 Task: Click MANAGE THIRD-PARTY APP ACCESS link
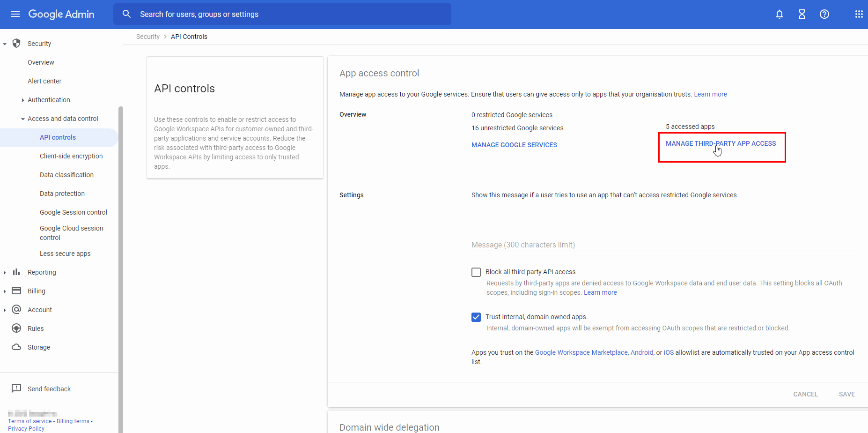[x=721, y=143]
